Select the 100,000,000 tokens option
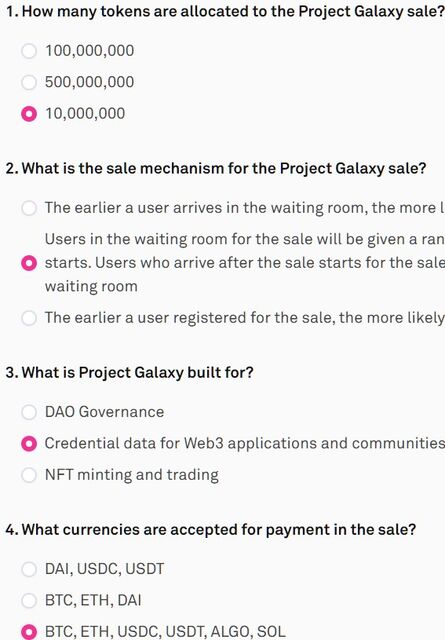 point(29,51)
